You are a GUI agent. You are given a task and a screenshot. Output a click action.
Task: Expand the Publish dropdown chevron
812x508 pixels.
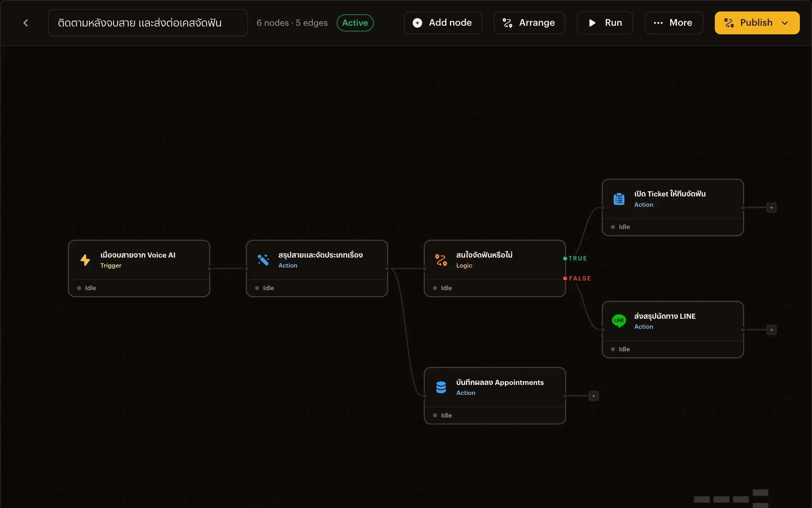tap(785, 23)
